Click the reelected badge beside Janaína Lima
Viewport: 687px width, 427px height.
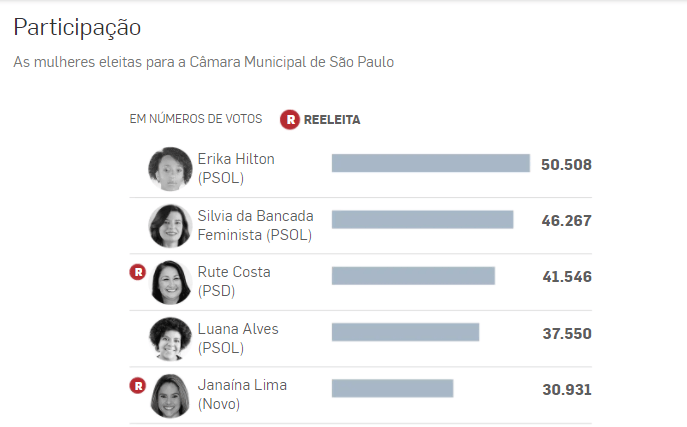click(138, 385)
